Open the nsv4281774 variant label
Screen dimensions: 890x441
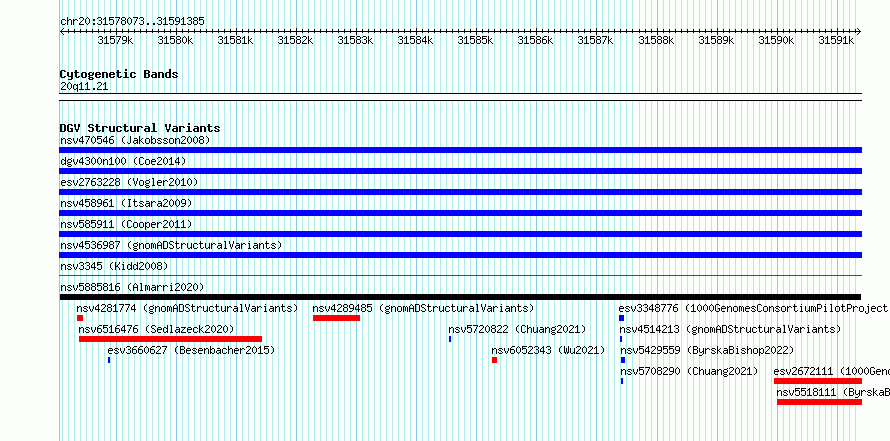coord(187,308)
